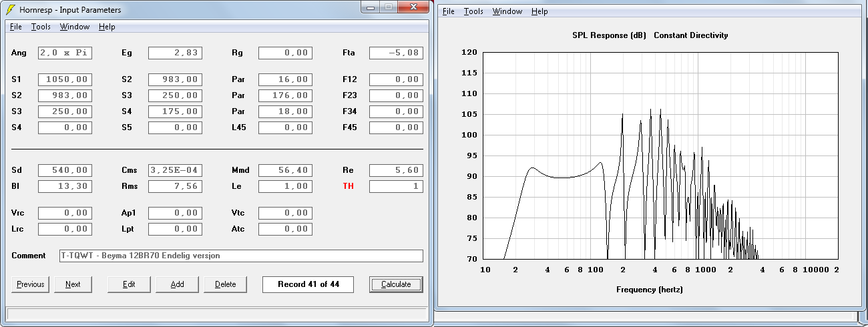Minimize the Hornresp Input Parameters window
868x327 pixels.
(371, 6)
